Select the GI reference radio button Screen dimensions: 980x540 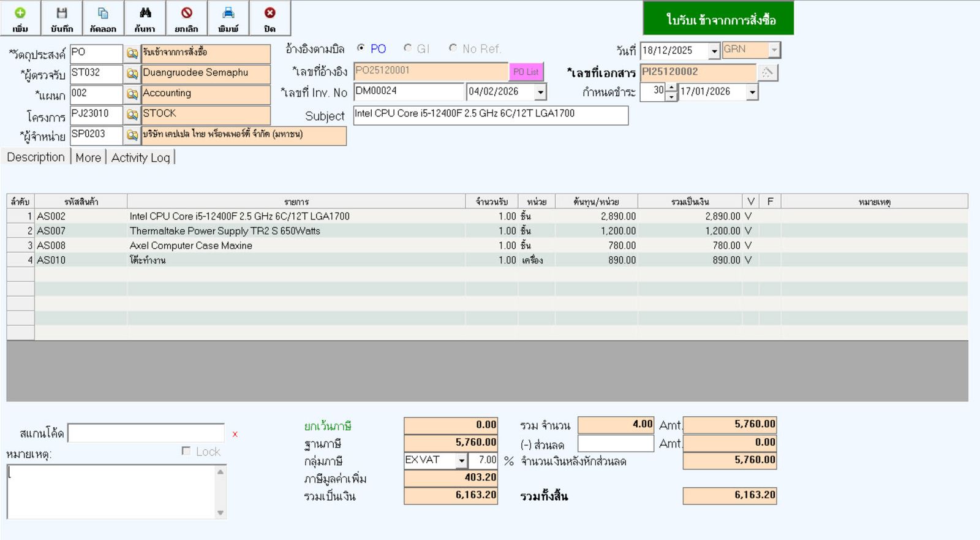click(x=408, y=48)
